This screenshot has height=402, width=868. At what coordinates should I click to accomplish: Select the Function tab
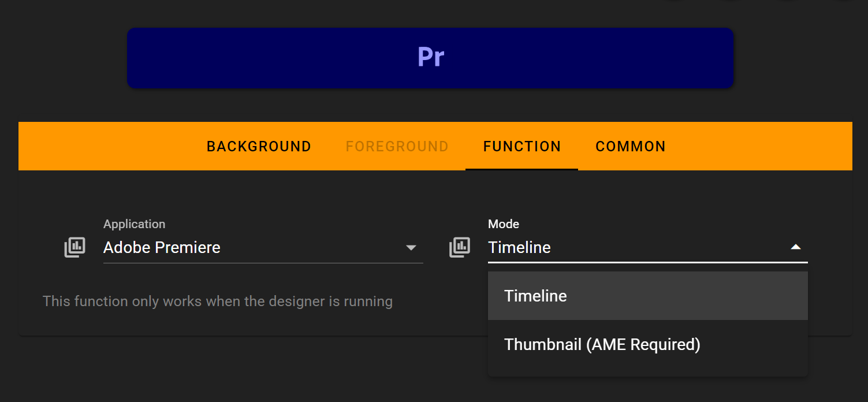[522, 146]
